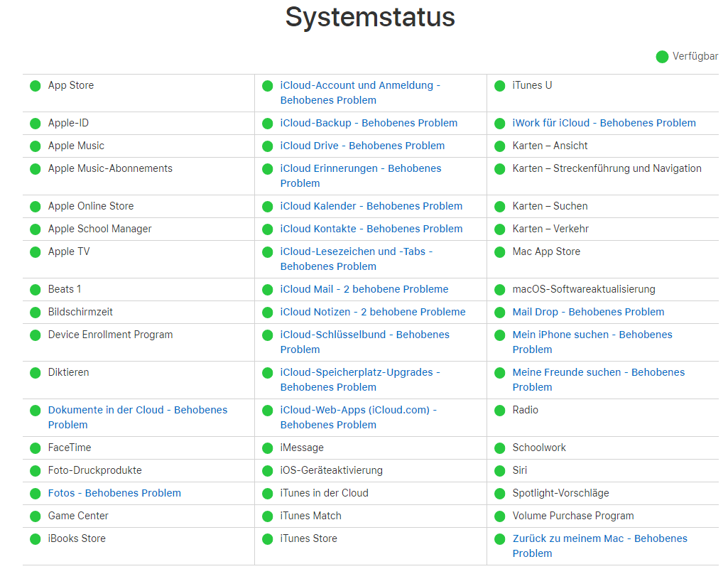Click the Foto-Druckprodukte entry
Viewport: 728px width, 569px height.
94,470
